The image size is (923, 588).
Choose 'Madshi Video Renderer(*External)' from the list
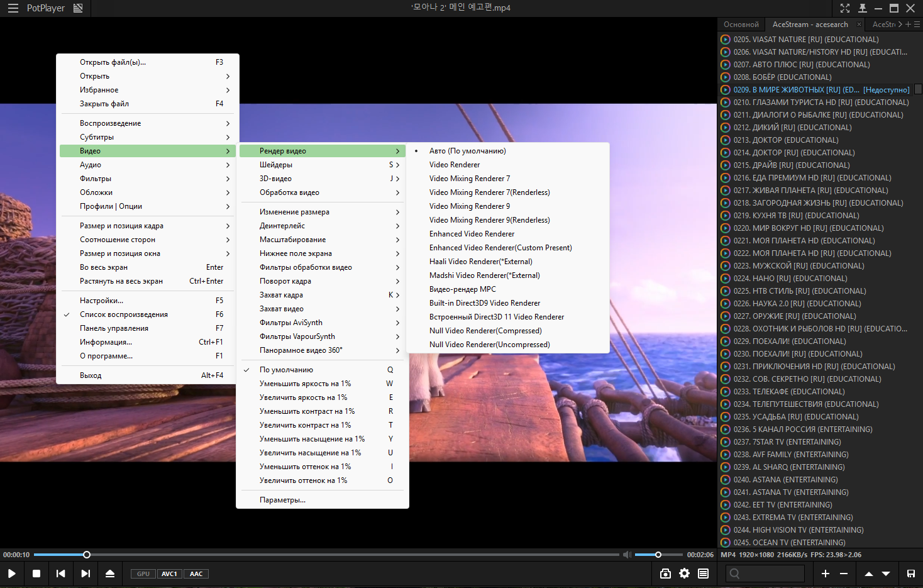pos(484,275)
